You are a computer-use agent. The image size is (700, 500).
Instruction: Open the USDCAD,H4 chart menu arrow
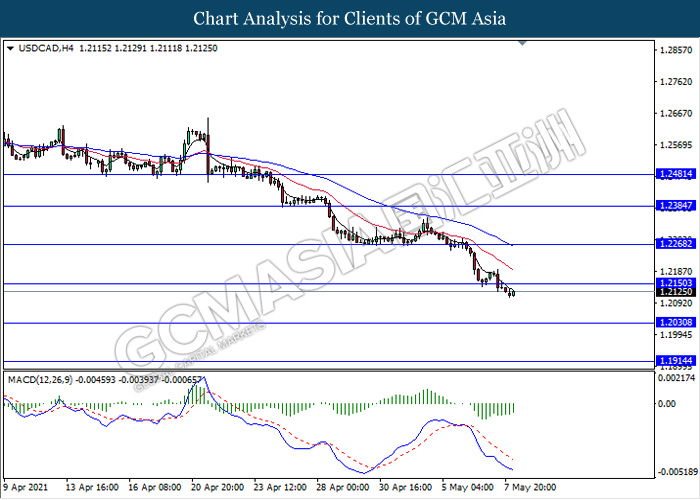pyautogui.click(x=11, y=49)
